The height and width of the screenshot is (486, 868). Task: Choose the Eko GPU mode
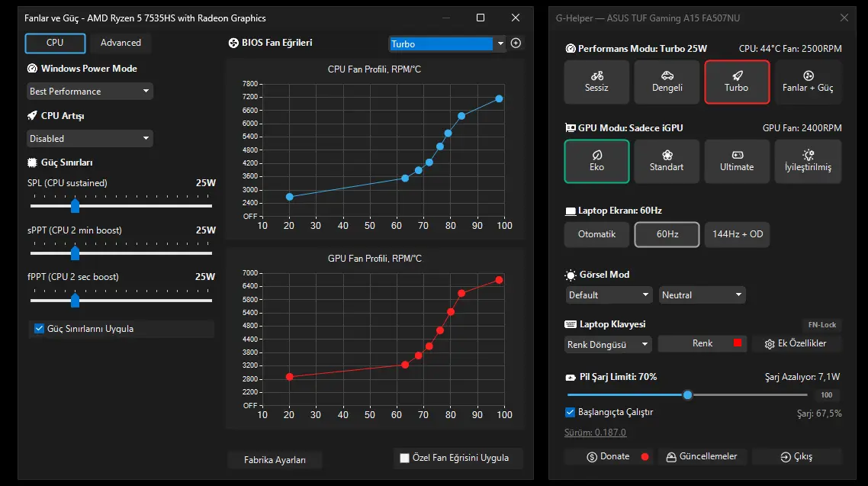coord(596,161)
